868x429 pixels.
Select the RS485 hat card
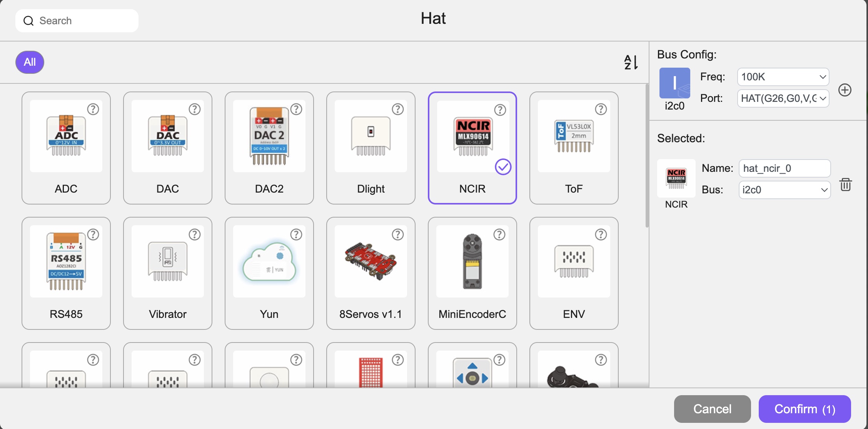(x=66, y=273)
